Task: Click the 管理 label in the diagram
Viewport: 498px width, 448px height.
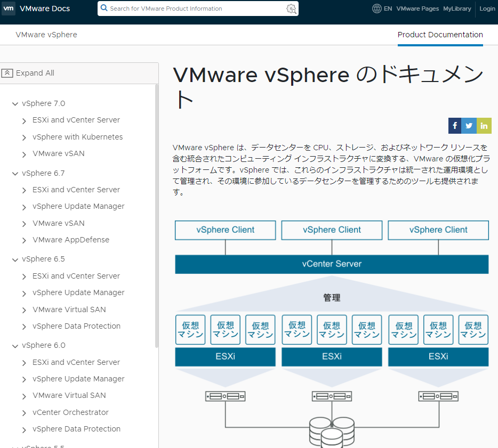Action: [332, 298]
